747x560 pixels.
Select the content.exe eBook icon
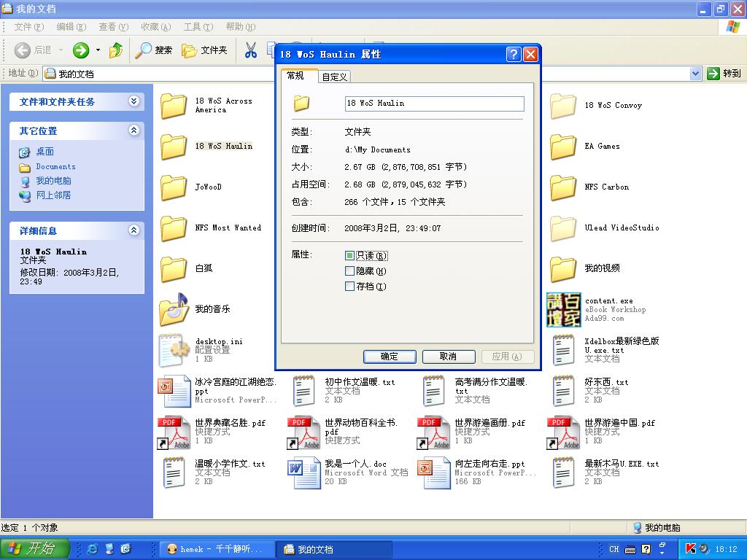click(563, 310)
